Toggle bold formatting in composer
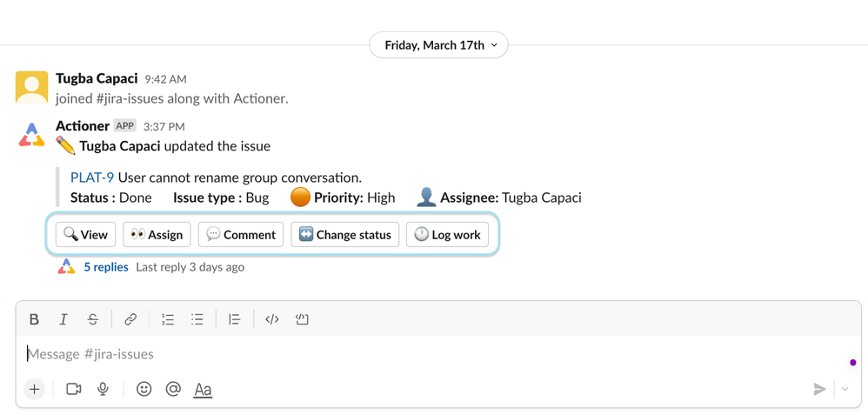 (x=34, y=319)
